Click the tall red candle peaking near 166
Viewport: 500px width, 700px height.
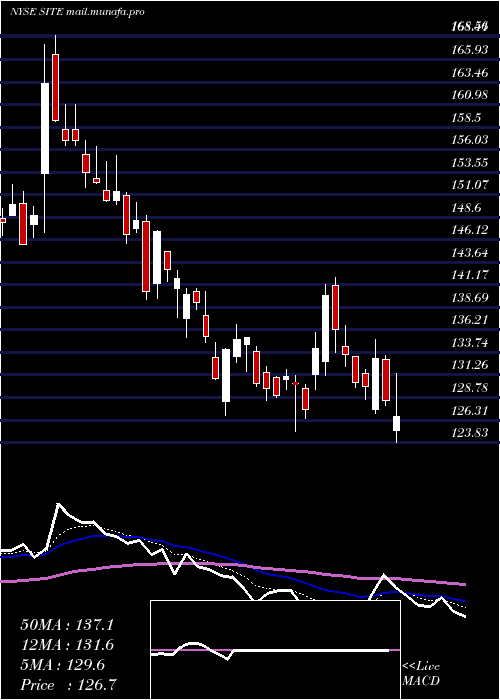55,88
